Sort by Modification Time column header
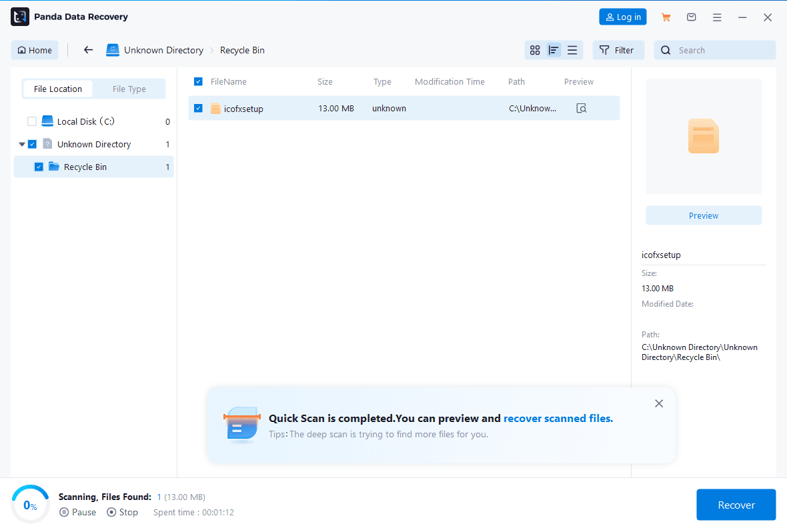The width and height of the screenshot is (787, 532). 450,81
